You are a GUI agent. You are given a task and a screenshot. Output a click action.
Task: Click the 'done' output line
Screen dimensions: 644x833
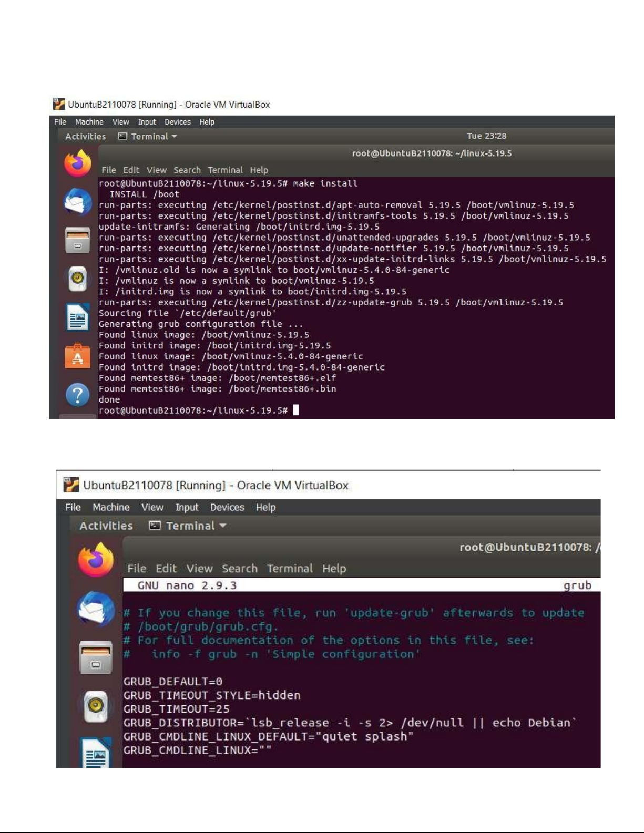(x=109, y=399)
